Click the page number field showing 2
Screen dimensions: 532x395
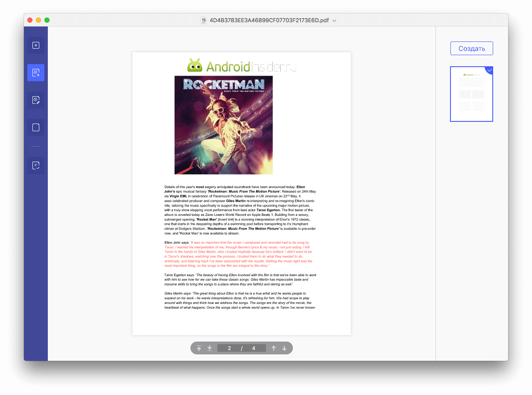pos(229,348)
